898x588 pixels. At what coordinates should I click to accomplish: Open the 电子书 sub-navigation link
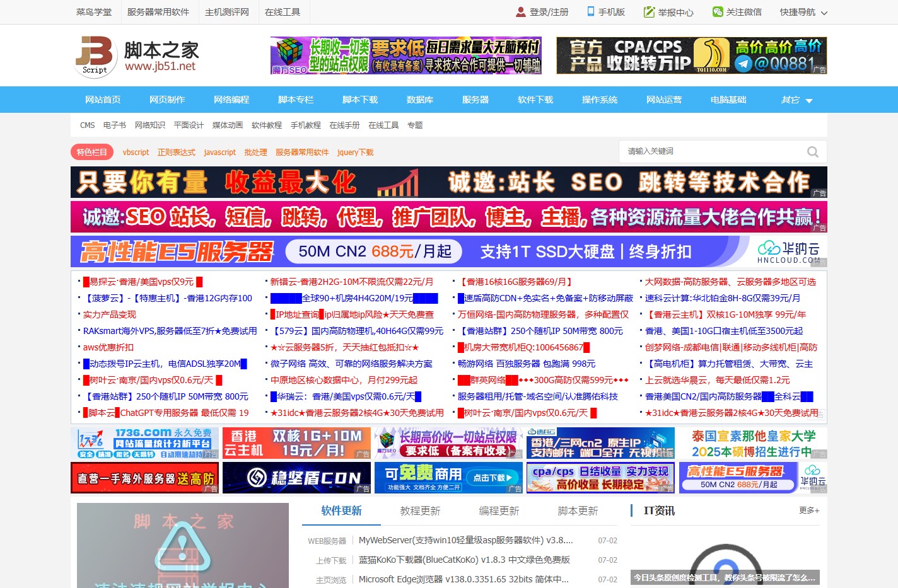[114, 125]
